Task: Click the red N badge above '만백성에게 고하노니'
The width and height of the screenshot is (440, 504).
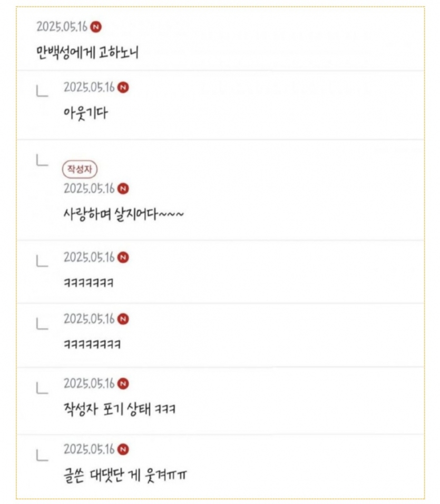Action: [95, 27]
